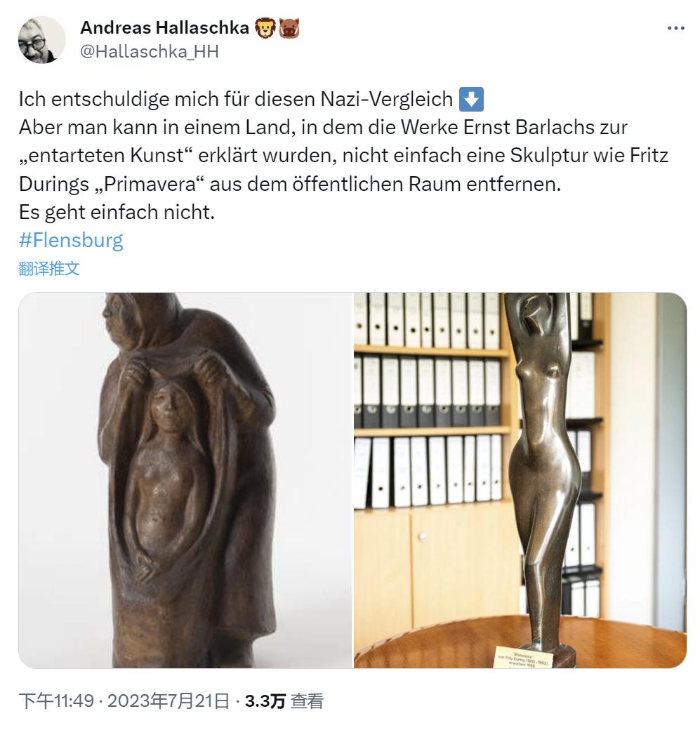Click the tweet text mentioning Ernst Barlachs
This screenshot has width=700, height=730.
tap(344, 156)
